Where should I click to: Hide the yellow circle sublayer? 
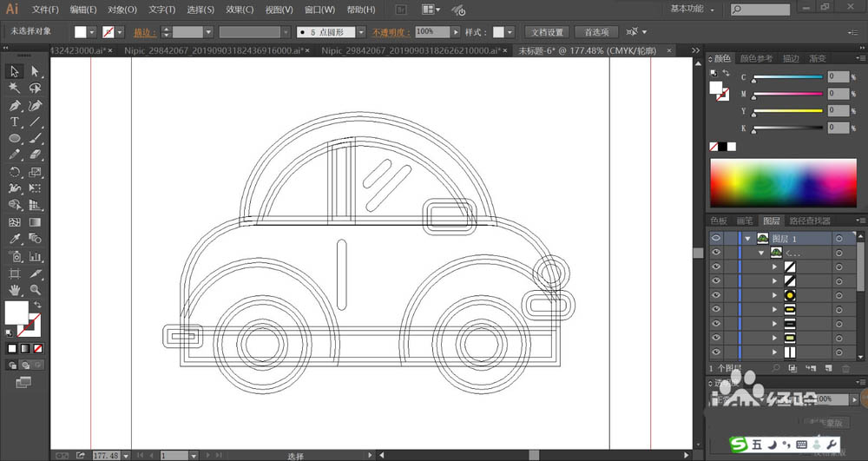coord(716,295)
